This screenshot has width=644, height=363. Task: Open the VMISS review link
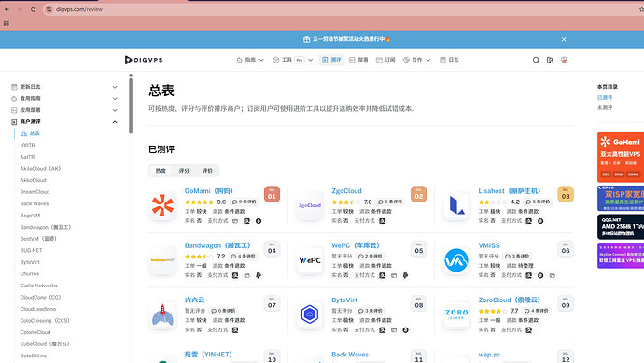tap(489, 245)
